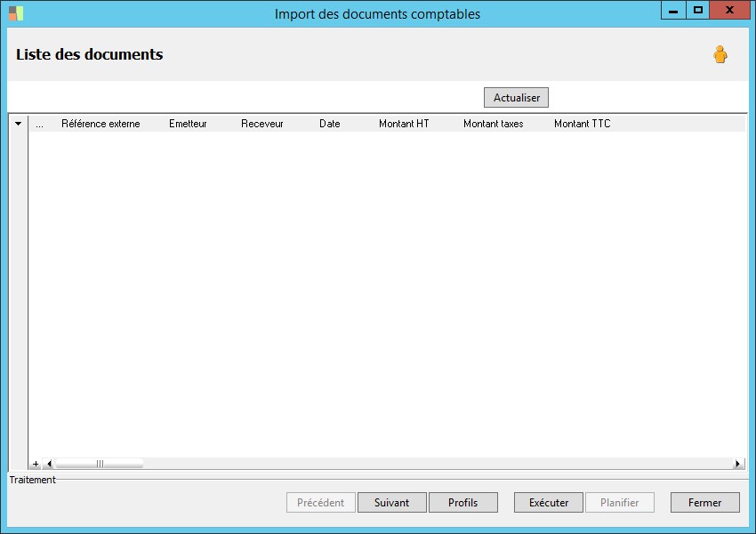Click the application icon in title bar
Viewport: 756px width, 534px height.
click(16, 13)
